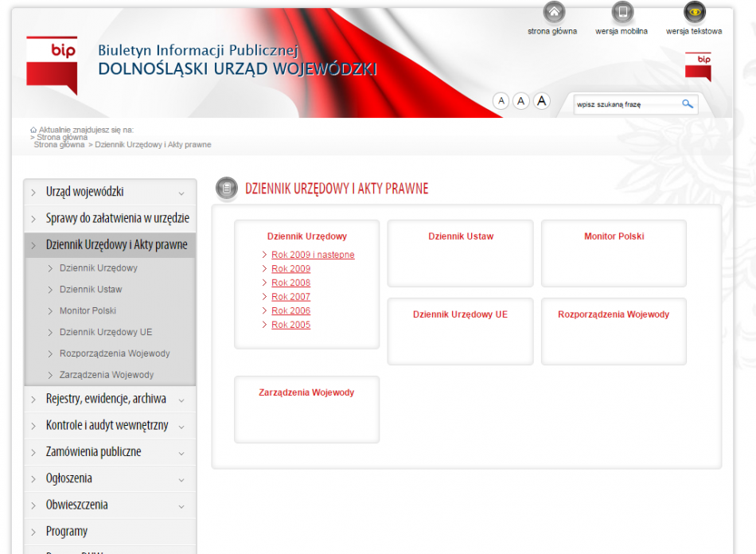Click Dziennik Urzędowy i Akty prawne breadcrumb
Viewport: 756px width, 554px height.
click(153, 145)
